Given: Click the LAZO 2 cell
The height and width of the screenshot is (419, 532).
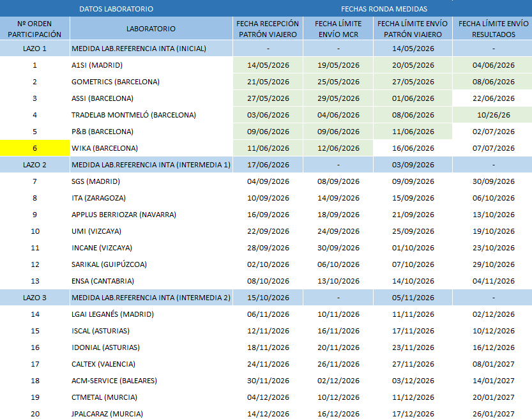Looking at the screenshot, I should 34,165.
